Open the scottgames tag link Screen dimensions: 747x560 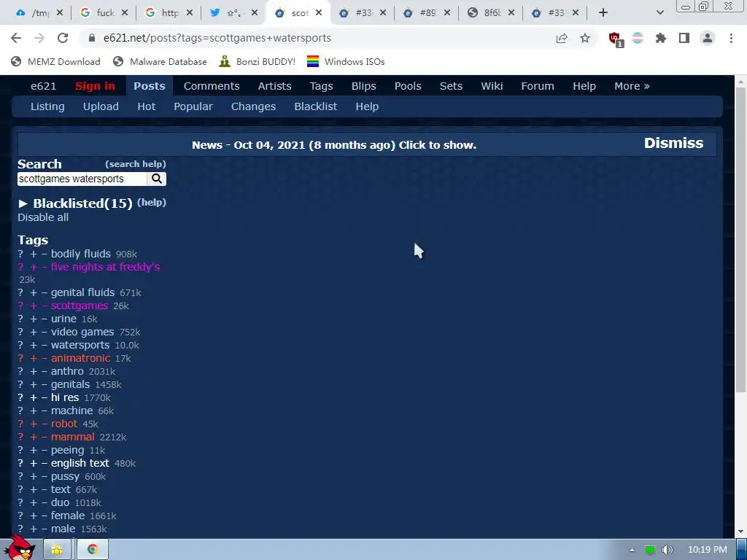pos(80,306)
